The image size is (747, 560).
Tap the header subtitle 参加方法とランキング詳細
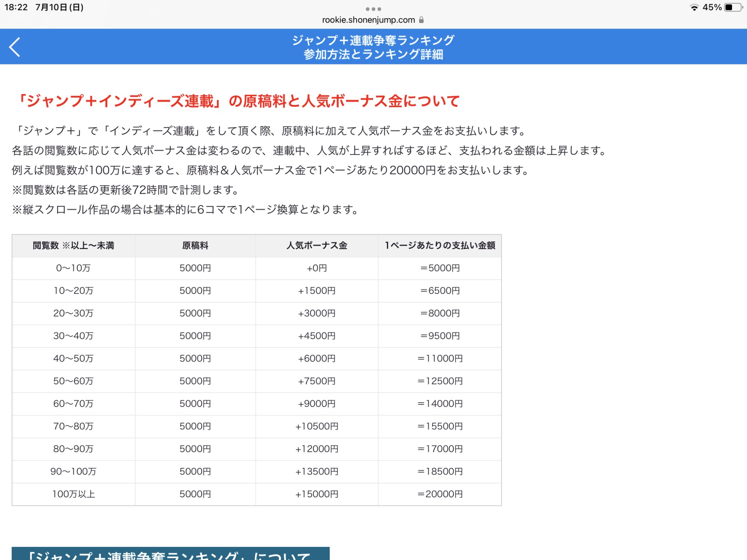373,55
